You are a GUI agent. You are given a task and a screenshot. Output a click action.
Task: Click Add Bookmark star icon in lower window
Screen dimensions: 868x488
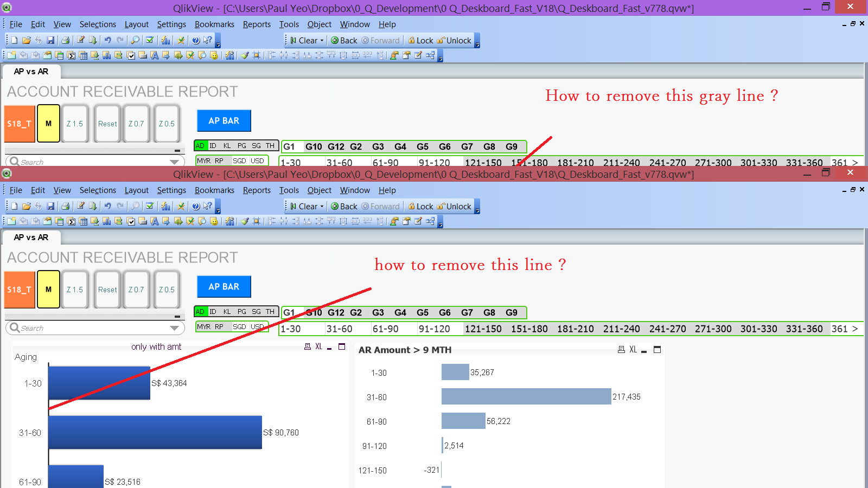coord(181,206)
